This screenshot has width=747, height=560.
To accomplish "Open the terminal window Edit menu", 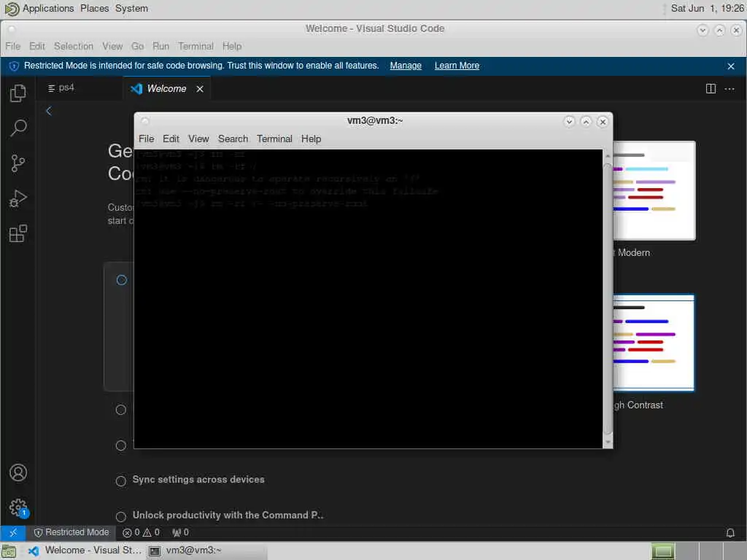I will [x=171, y=139].
